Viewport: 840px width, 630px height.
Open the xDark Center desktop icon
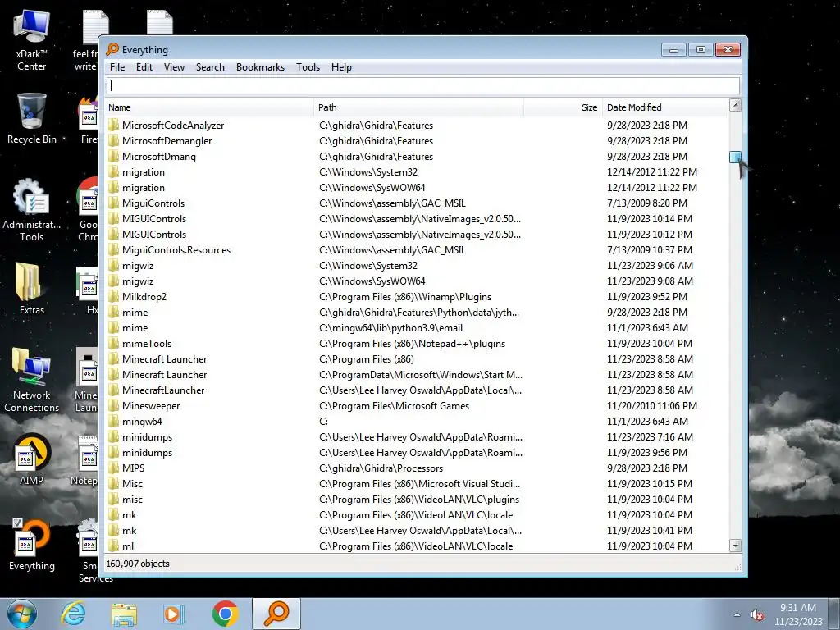tap(32, 40)
